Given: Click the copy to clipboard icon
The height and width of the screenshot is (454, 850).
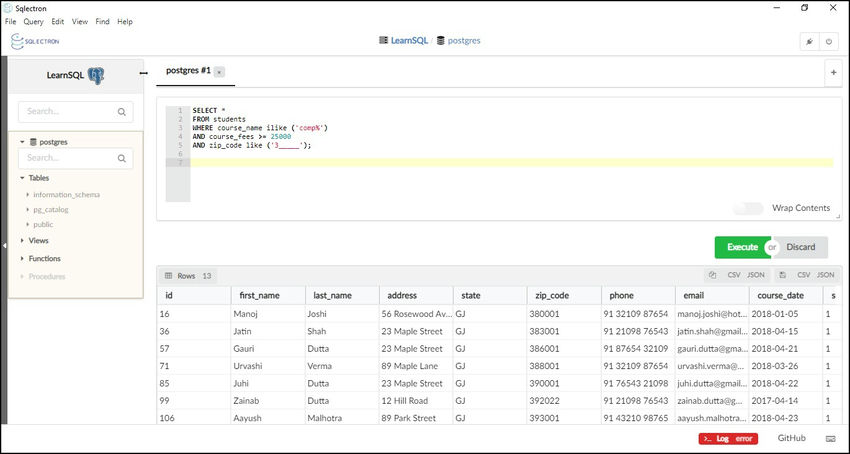Looking at the screenshot, I should click(x=712, y=275).
